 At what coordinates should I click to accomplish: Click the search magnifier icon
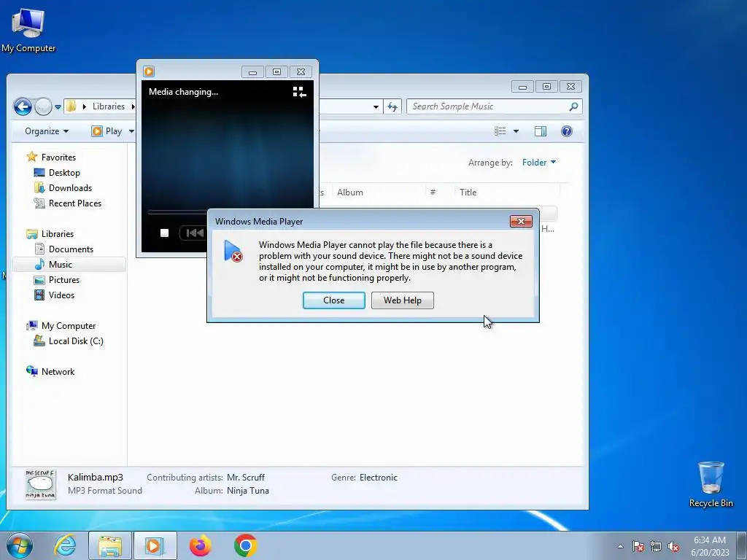(x=573, y=106)
